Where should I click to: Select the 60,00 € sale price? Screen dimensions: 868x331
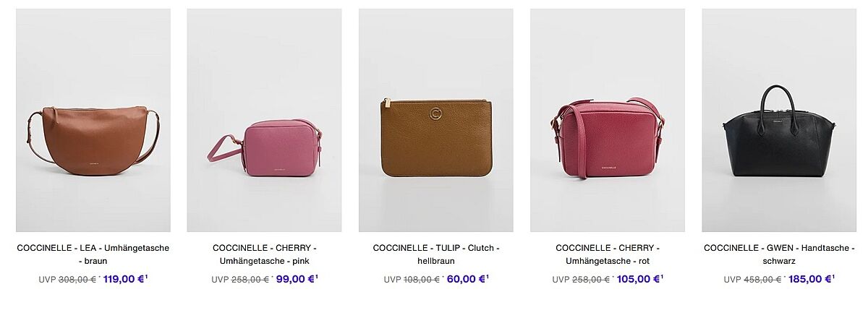point(467,279)
